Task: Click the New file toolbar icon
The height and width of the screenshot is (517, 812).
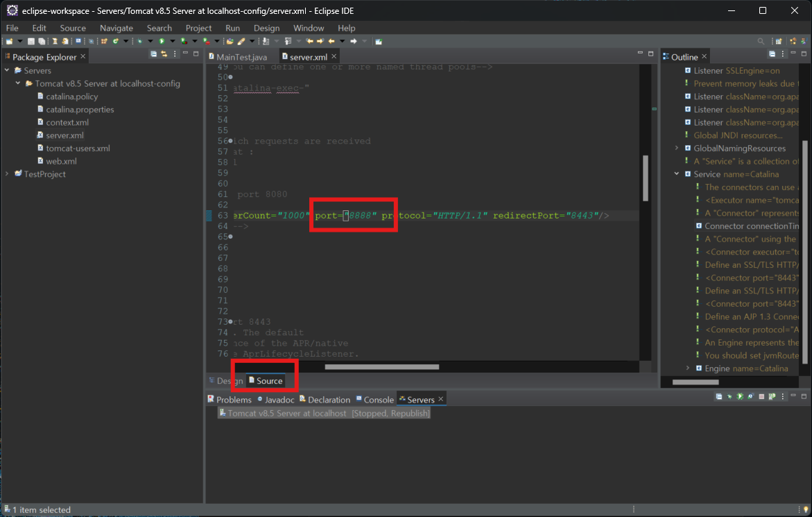Action: [x=9, y=42]
